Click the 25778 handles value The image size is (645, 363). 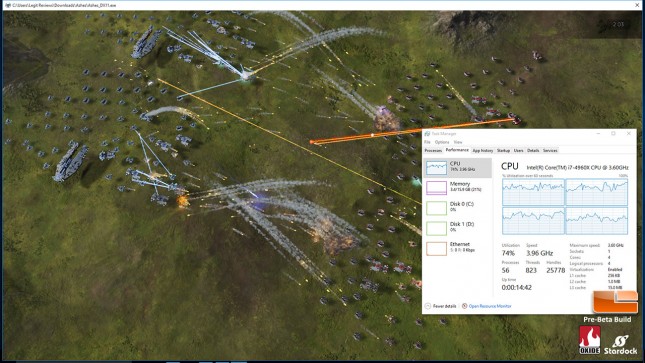coord(555,270)
